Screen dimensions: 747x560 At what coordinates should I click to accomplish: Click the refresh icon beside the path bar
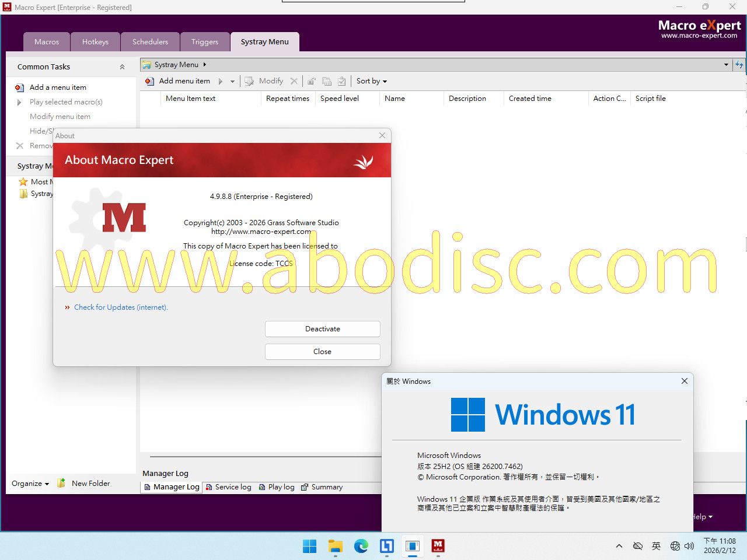click(739, 65)
